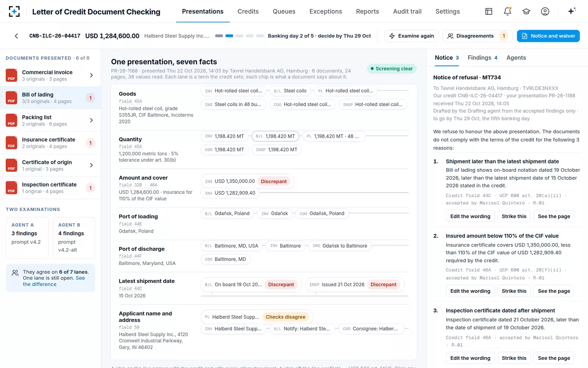
Task: Click the Insurance certificate discrepancy count badge
Action: (90, 143)
